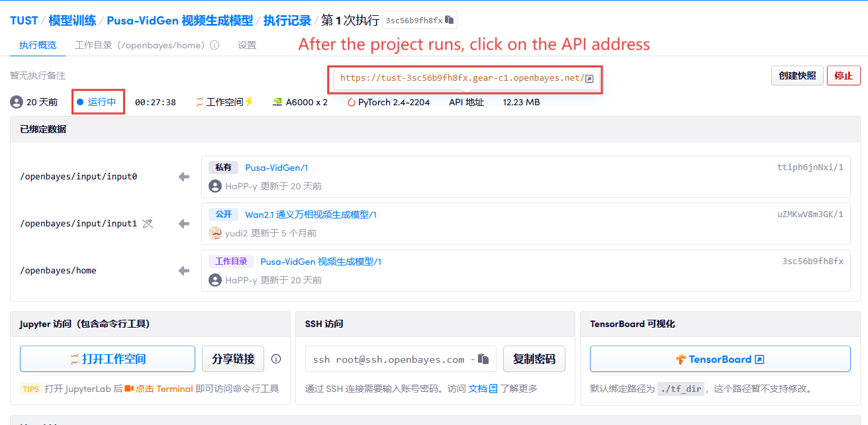Click the copy icon for SSH command
This screenshot has height=425, width=868.
(x=483, y=359)
